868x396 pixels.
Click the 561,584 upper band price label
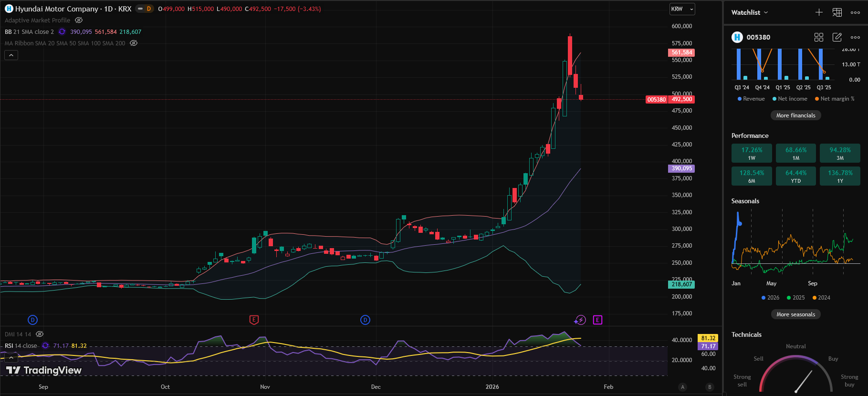pyautogui.click(x=681, y=52)
